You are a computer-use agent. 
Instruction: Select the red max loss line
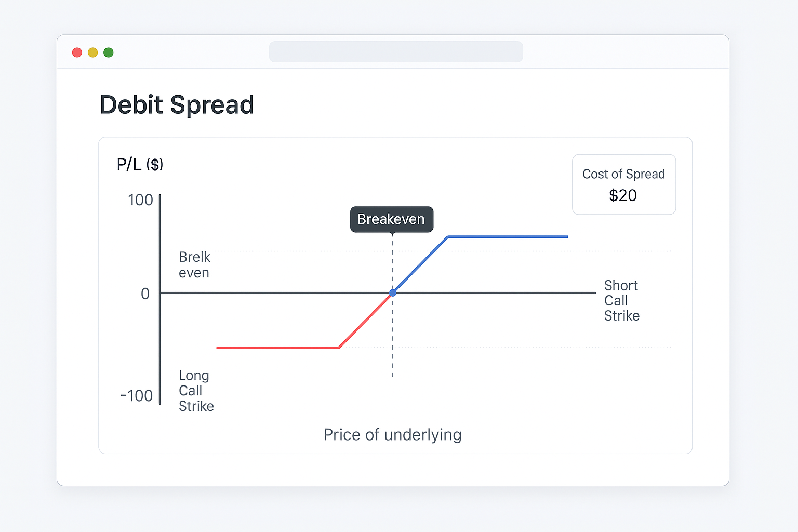point(278,348)
